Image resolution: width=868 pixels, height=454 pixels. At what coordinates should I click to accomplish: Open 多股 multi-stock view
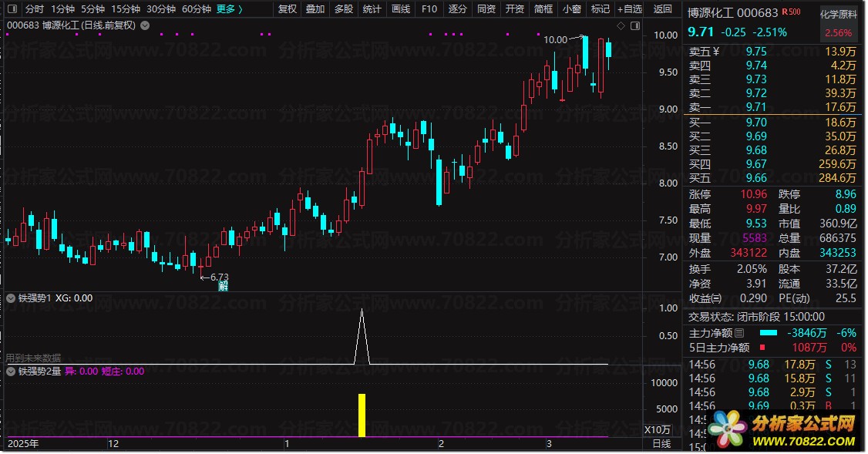coord(344,8)
